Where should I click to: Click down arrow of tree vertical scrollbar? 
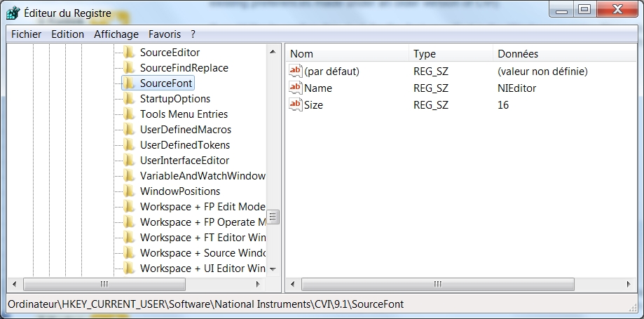point(273,269)
